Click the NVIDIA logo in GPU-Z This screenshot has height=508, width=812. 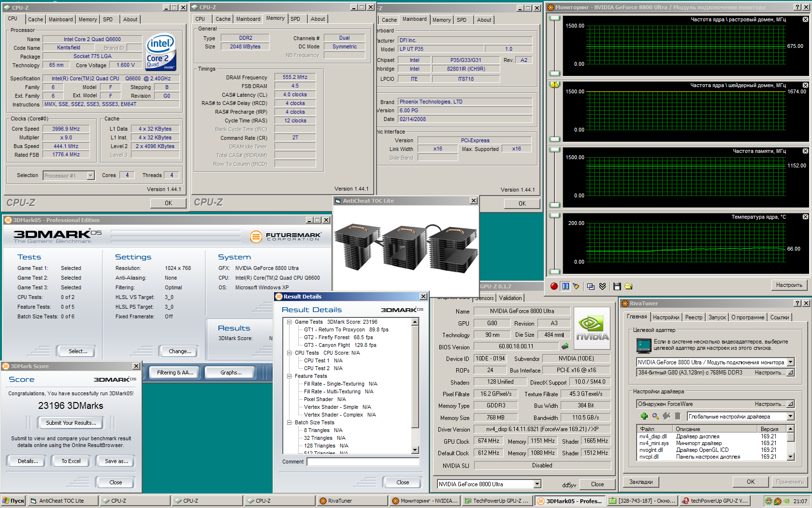coord(592,328)
